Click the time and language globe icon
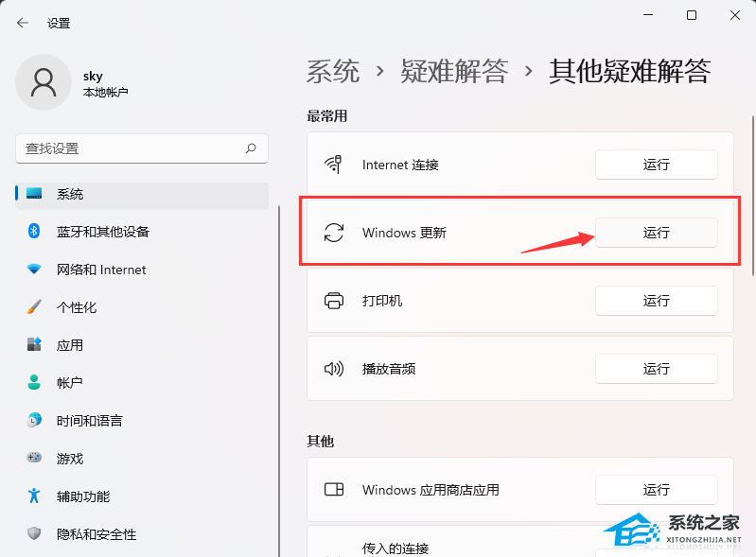The height and width of the screenshot is (557, 756). click(x=34, y=420)
